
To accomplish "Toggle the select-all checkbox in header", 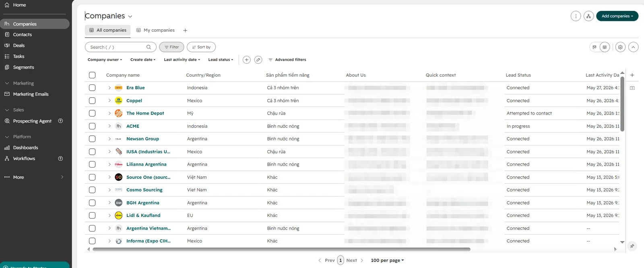I will (92, 75).
